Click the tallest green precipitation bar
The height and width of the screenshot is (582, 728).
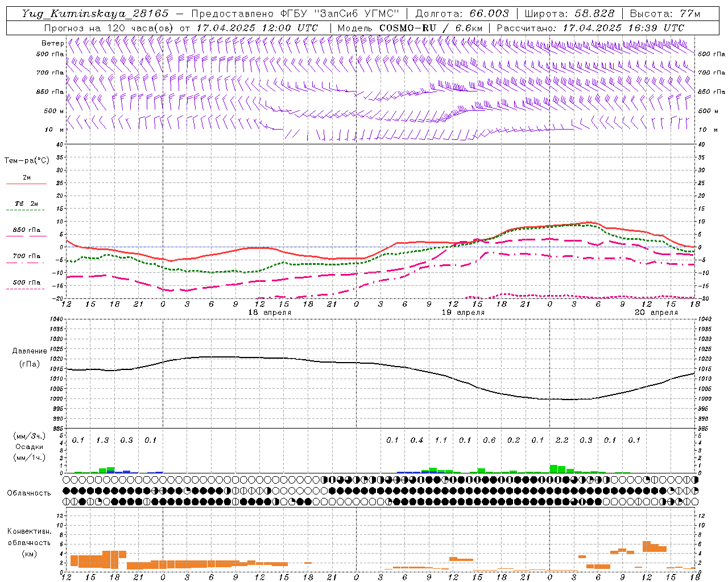click(x=554, y=469)
